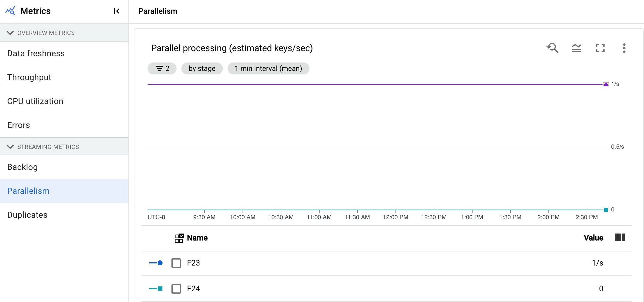Open the chart overflow options menu
Image resolution: width=644 pixels, height=302 pixels.
tap(624, 48)
